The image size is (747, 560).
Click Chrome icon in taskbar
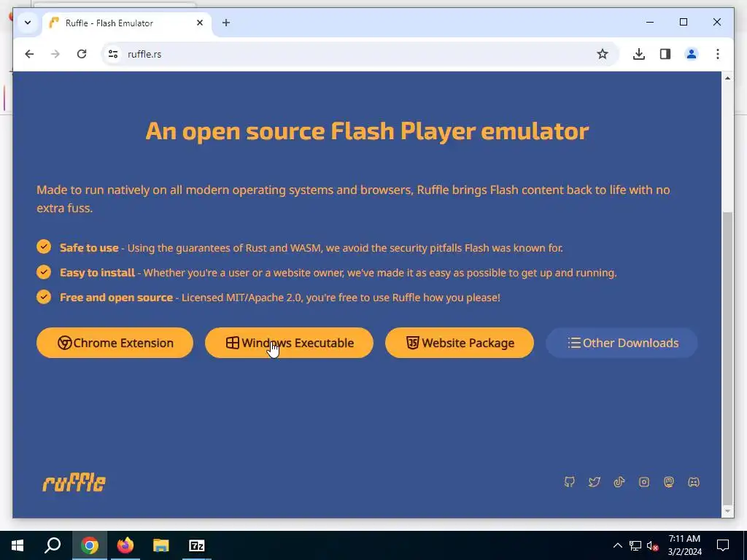tap(90, 545)
